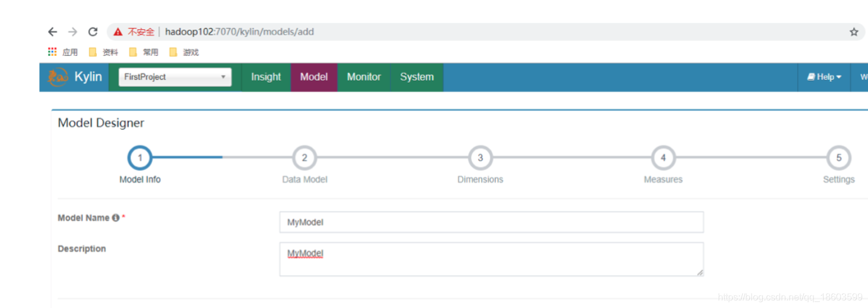The width and height of the screenshot is (868, 308).
Task: Open the Apps grid bookmark (应用)
Action: (x=63, y=52)
